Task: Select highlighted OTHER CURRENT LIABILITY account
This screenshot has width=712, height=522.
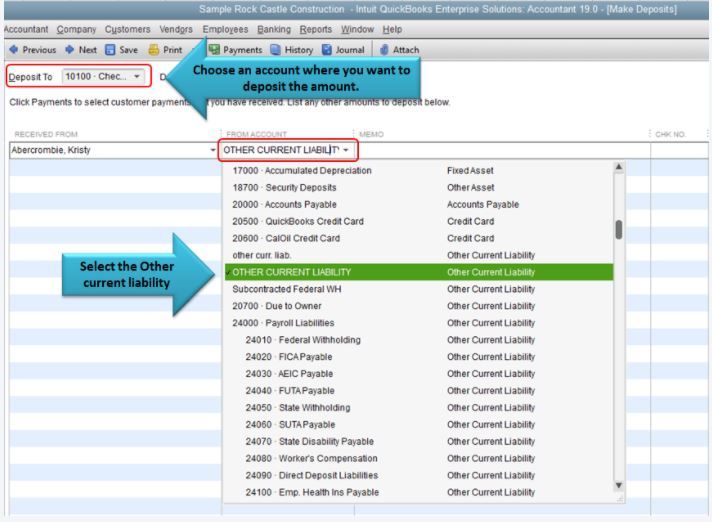Action: 418,272
